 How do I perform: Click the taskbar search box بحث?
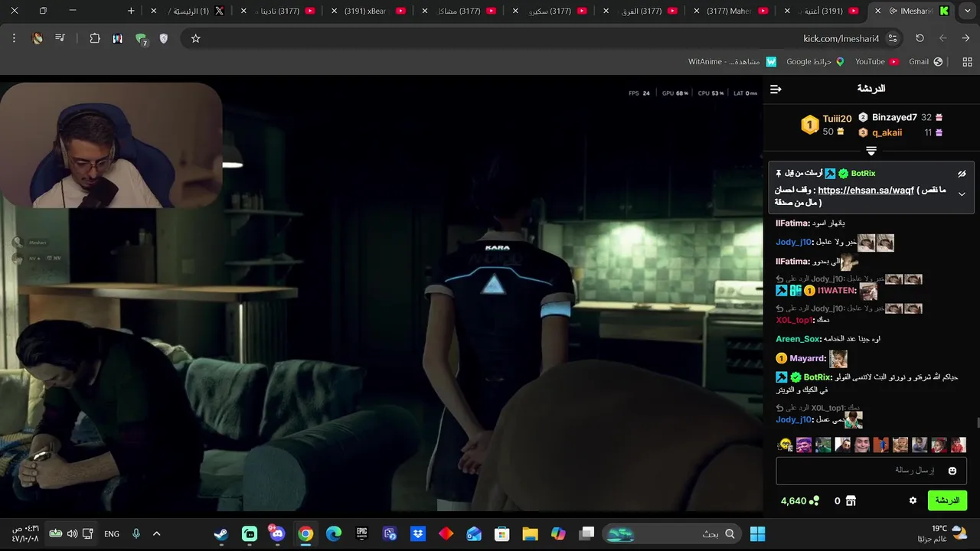click(671, 533)
